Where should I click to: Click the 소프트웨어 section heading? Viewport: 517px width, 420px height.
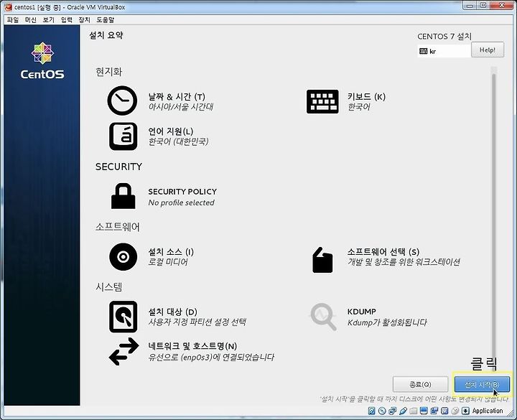118,227
